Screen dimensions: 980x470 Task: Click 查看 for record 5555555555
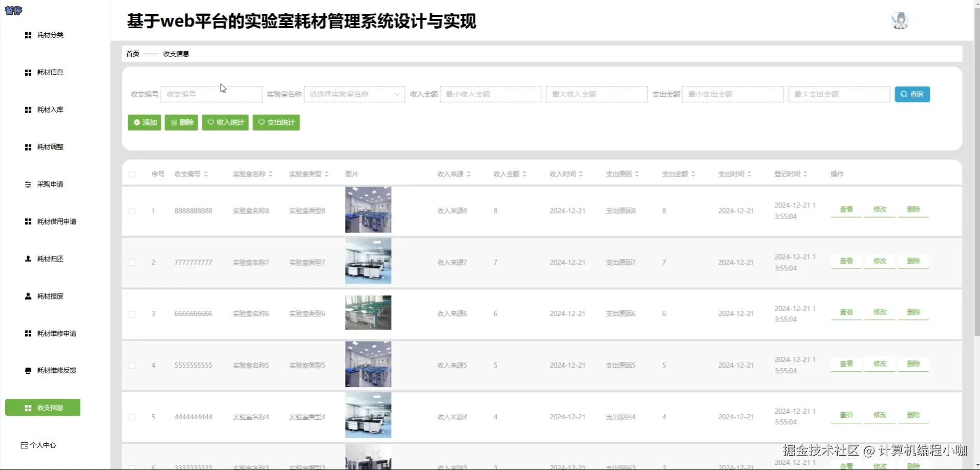coord(846,364)
